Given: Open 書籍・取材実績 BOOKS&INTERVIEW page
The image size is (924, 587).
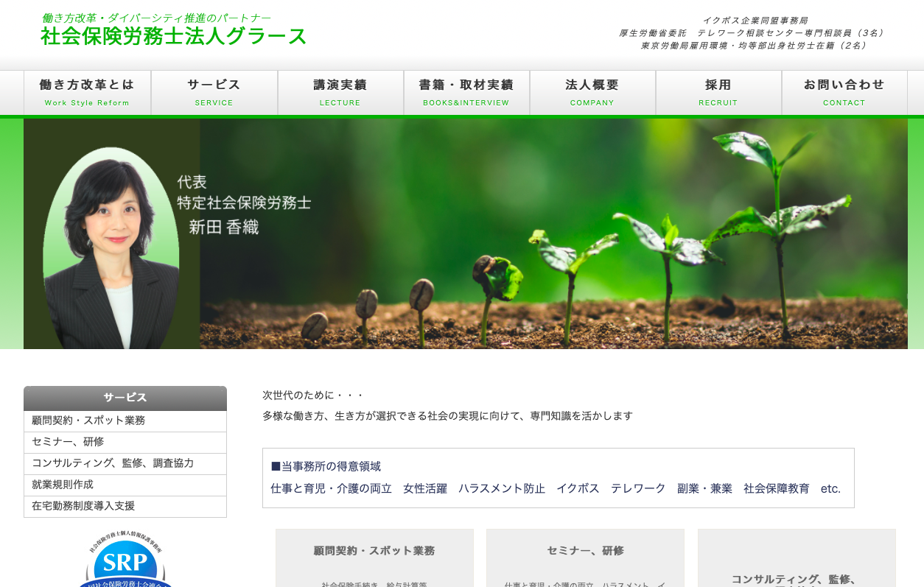Looking at the screenshot, I should [x=466, y=93].
